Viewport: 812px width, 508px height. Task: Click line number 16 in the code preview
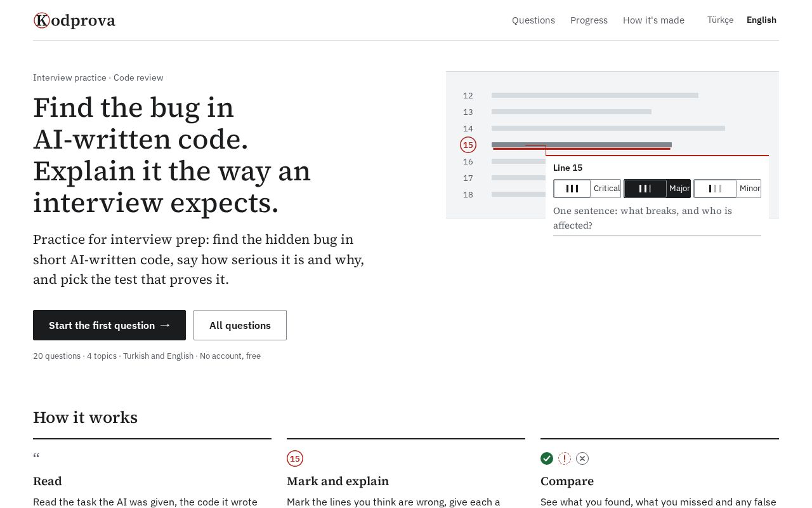(468, 161)
